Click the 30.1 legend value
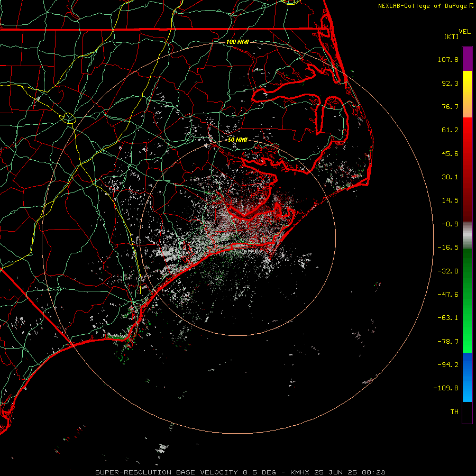This screenshot has width=476, height=476. (x=450, y=177)
